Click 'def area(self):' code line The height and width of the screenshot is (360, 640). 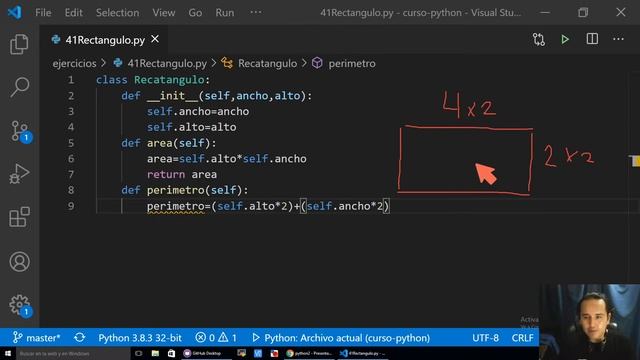click(169, 143)
